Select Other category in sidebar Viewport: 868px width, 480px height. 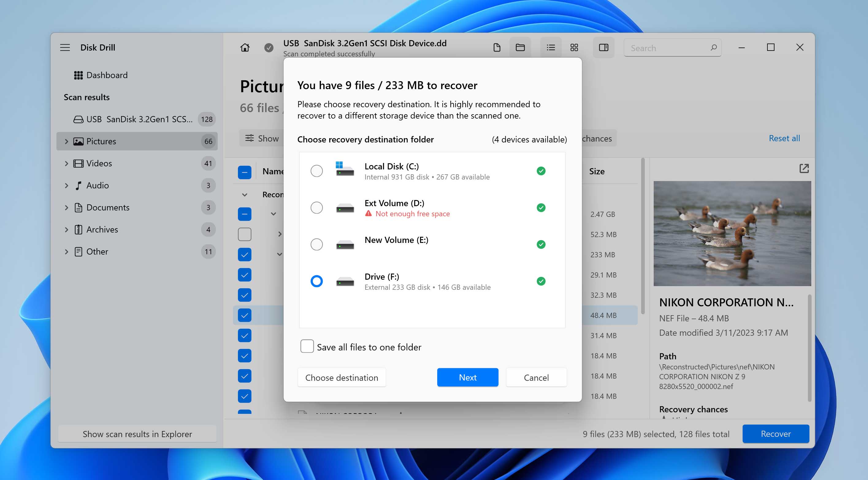(137, 252)
